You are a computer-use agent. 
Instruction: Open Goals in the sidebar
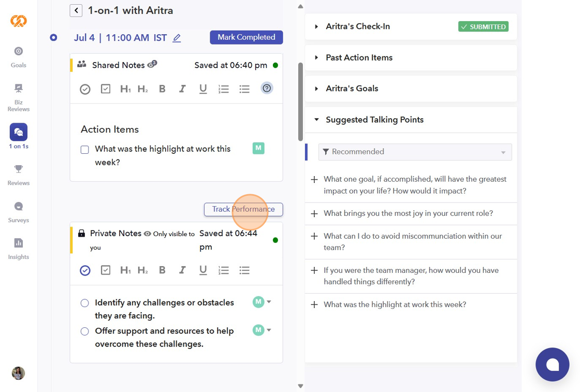pyautogui.click(x=19, y=57)
